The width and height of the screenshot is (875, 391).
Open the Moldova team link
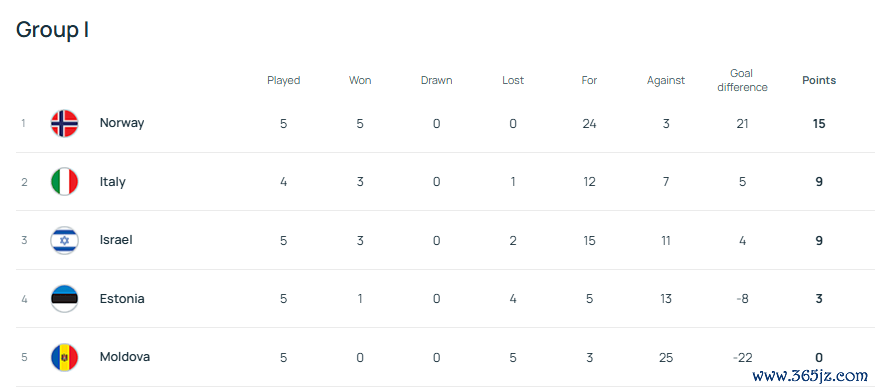pos(124,356)
